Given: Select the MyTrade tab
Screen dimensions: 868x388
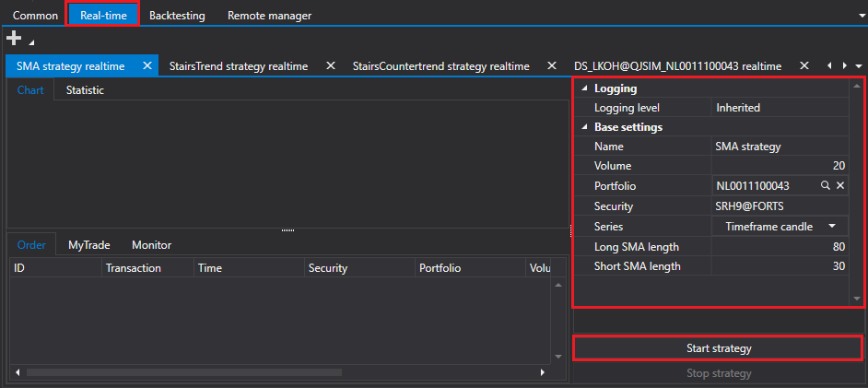Looking at the screenshot, I should 89,244.
